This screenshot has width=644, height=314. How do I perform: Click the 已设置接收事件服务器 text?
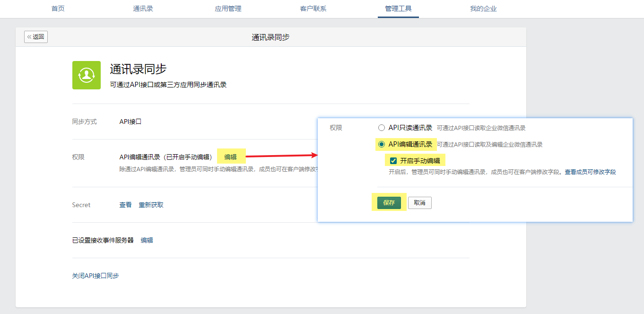click(103, 240)
